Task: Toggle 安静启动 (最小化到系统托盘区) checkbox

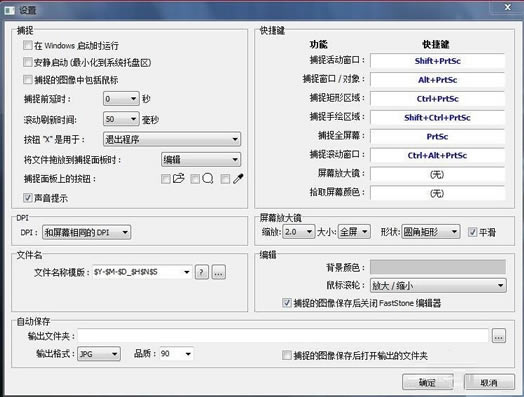Action: pyautogui.click(x=28, y=62)
